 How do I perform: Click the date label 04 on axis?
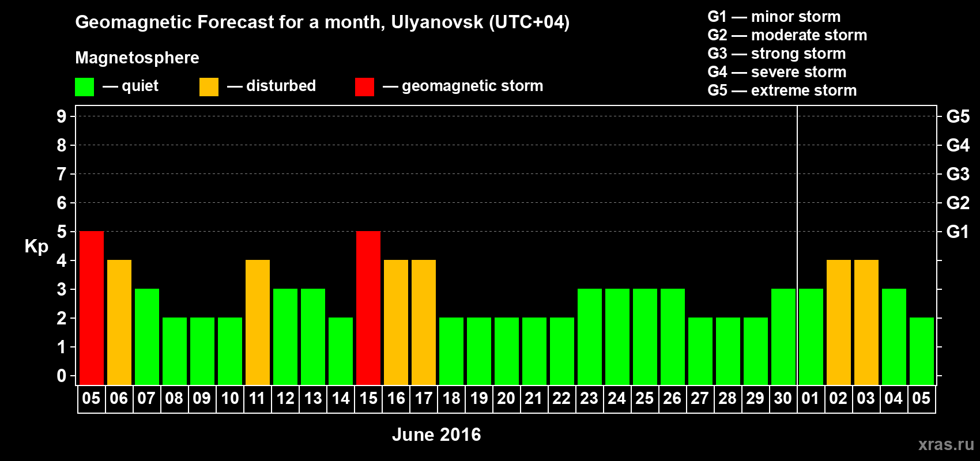[894, 398]
